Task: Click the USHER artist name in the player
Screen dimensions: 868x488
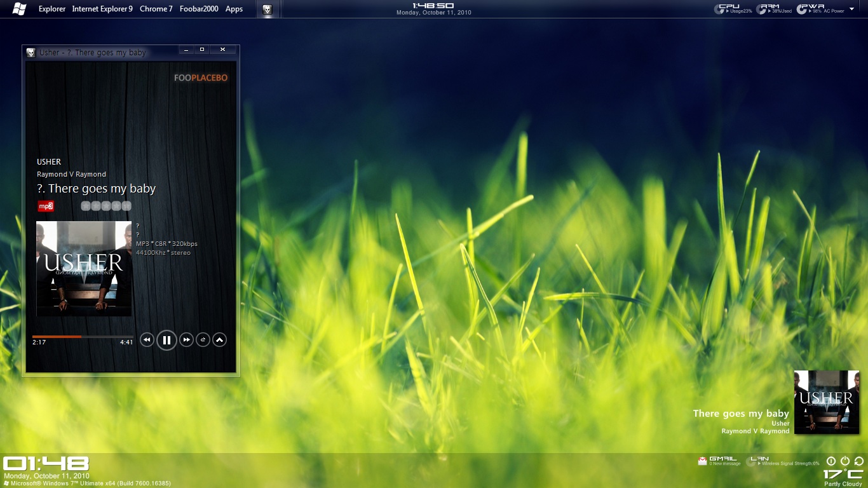Action: (49, 161)
